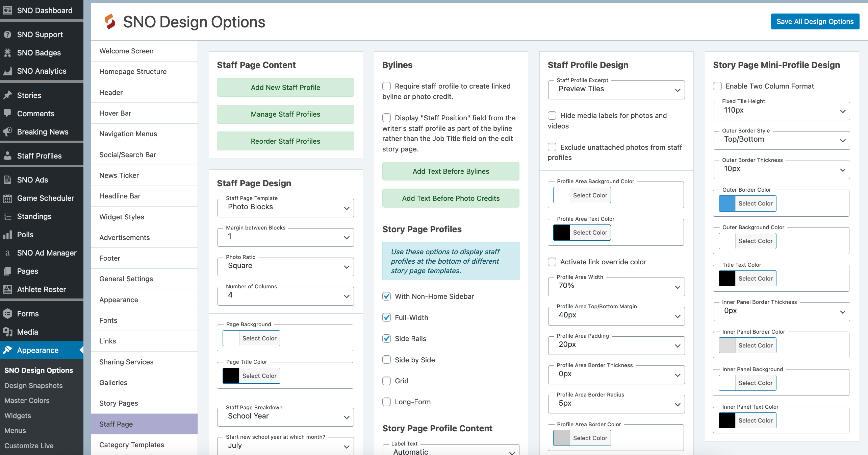Check the Side by Side option
This screenshot has height=455, width=868.
click(387, 360)
